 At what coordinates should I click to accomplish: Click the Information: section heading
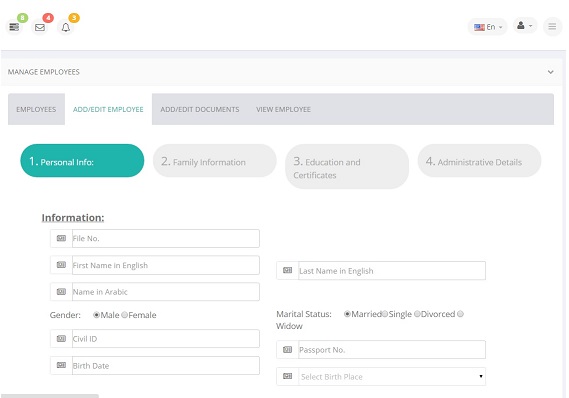[x=73, y=218]
